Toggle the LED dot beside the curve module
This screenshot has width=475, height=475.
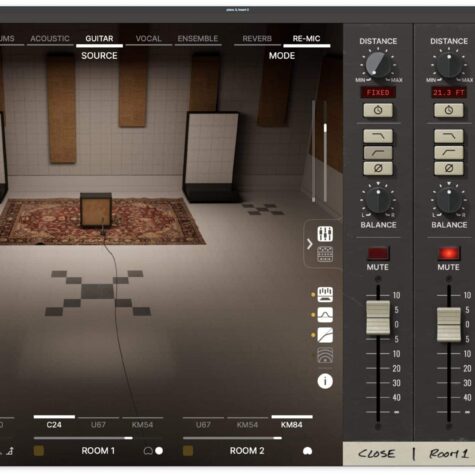313,335
